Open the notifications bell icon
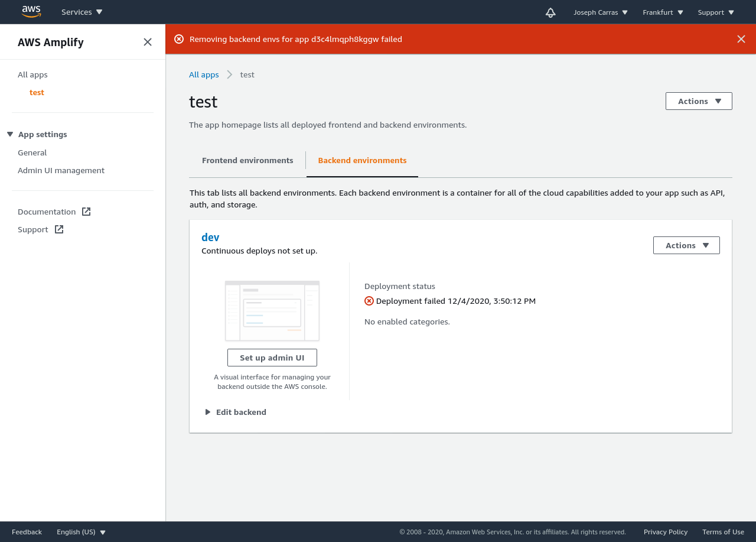Viewport: 756px width, 542px height. [550, 12]
